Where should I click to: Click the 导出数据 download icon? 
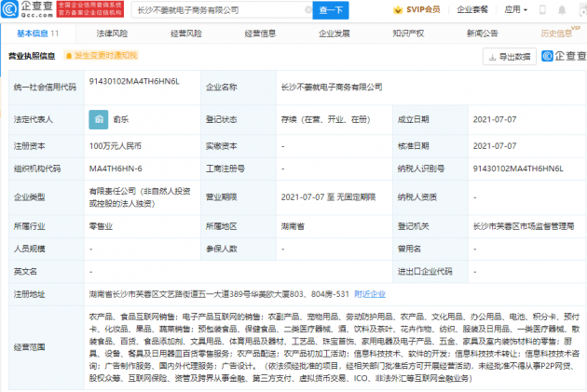pos(492,56)
